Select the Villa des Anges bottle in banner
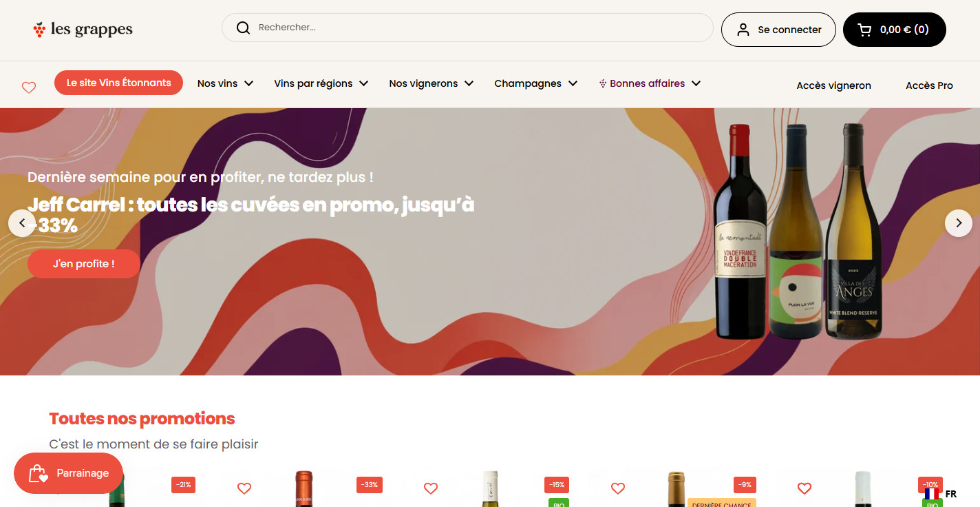Viewport: 980px width, 507px height. (853, 231)
